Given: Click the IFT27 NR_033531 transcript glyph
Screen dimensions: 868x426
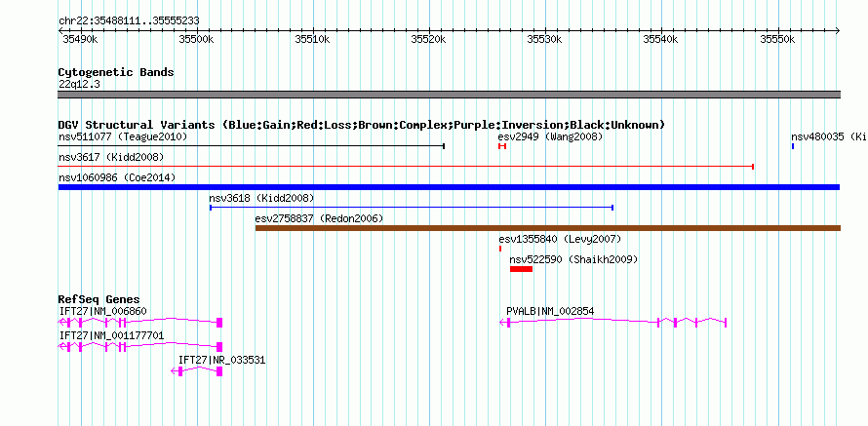Looking at the screenshot, I should tap(197, 371).
